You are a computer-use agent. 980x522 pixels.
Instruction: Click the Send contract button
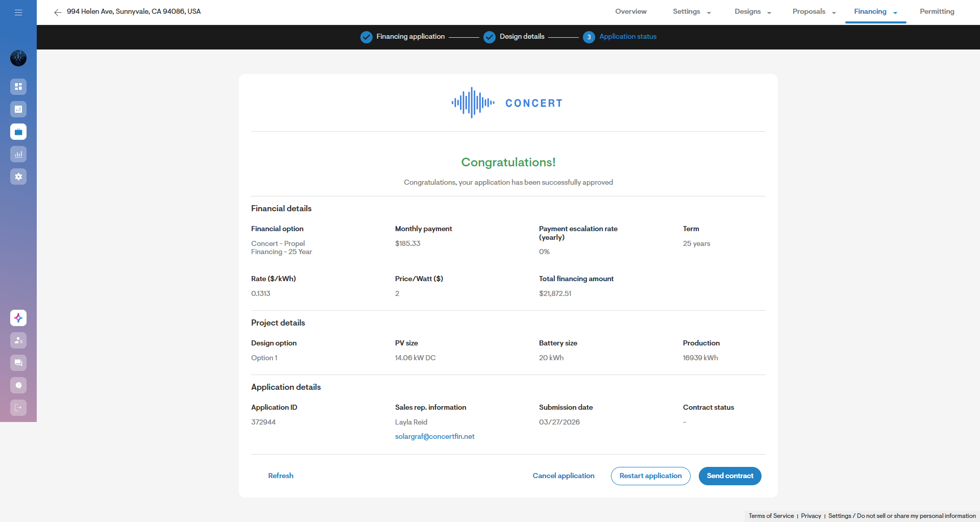tap(730, 476)
